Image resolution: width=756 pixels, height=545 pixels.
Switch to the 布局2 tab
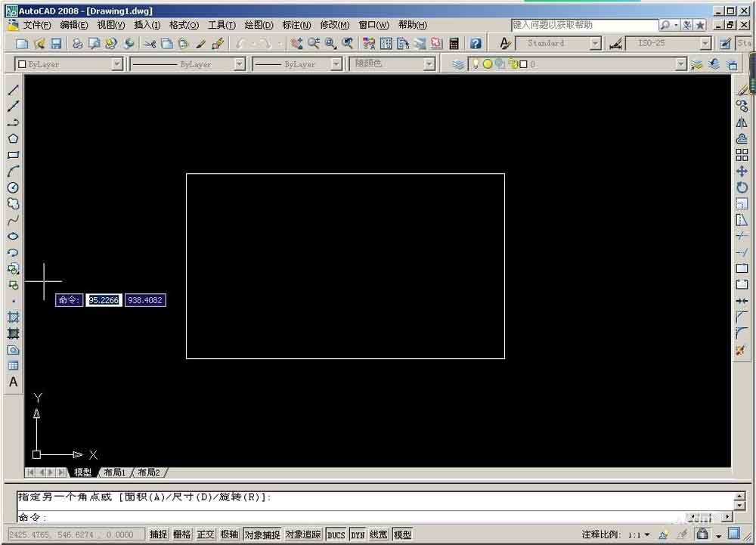(x=148, y=472)
